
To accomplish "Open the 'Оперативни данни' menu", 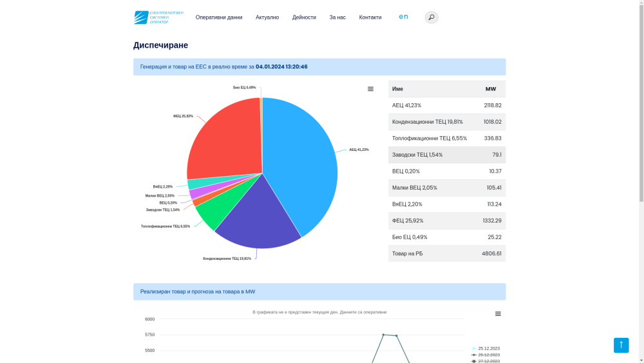I will coord(219,17).
